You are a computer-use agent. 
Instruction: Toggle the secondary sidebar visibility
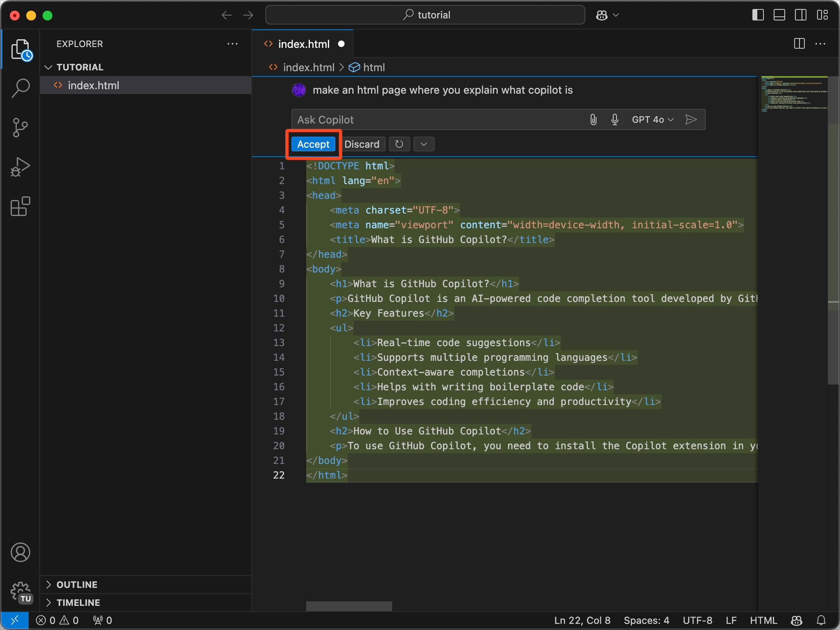click(800, 15)
